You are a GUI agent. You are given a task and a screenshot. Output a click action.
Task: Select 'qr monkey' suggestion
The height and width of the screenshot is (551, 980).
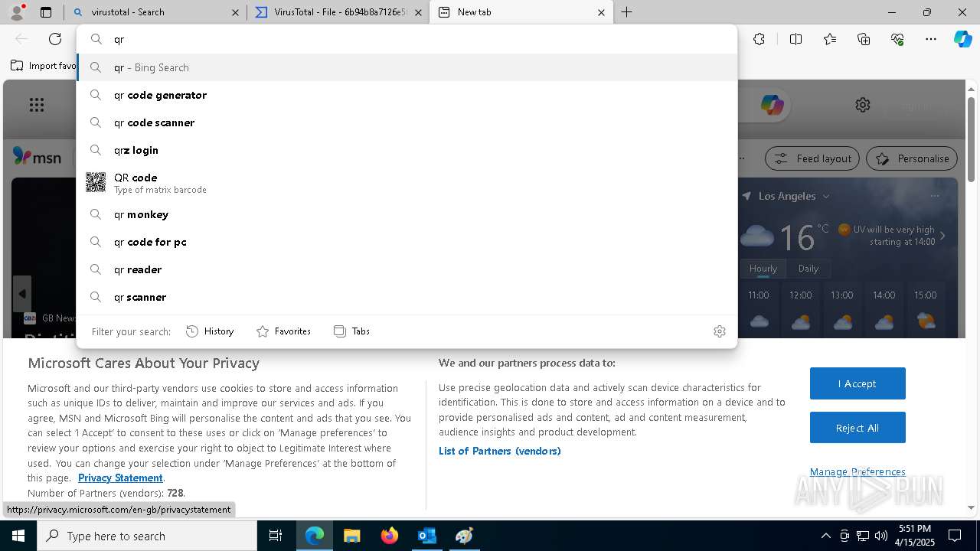(x=407, y=214)
